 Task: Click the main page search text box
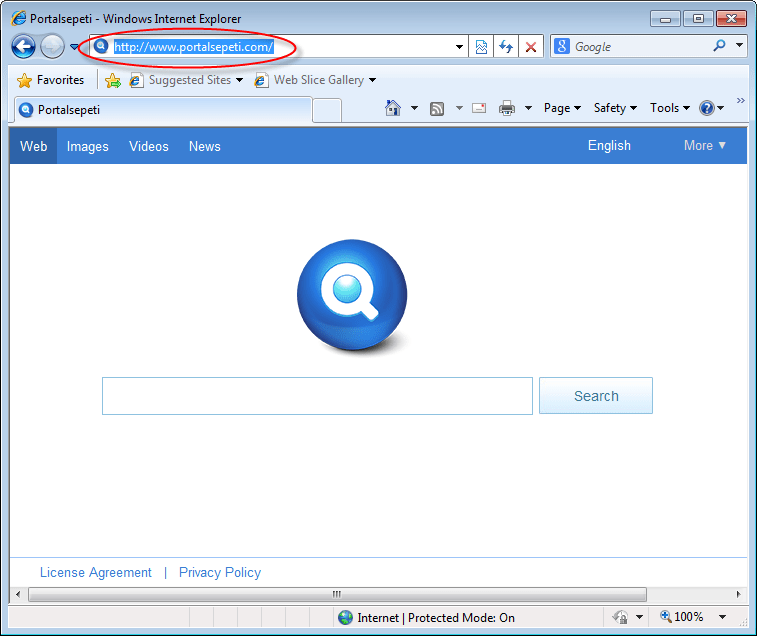pyautogui.click(x=317, y=396)
